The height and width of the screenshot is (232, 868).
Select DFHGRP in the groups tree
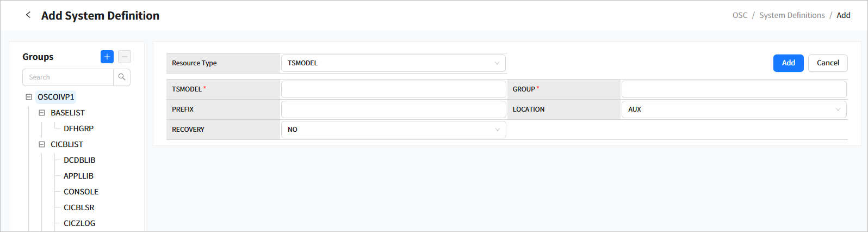coord(79,129)
